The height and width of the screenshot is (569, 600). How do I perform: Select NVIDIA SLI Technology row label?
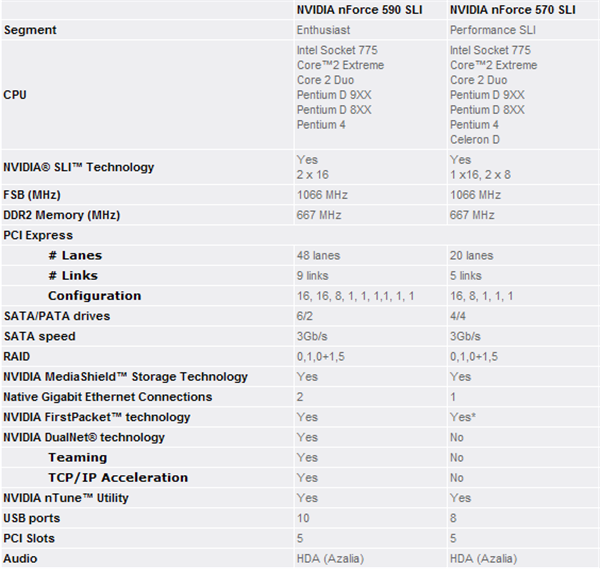pyautogui.click(x=78, y=167)
